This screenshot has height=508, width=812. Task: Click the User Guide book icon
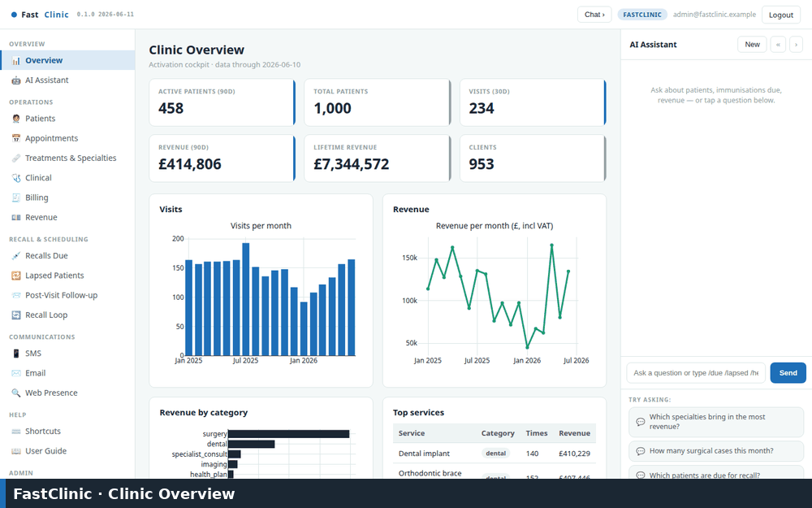[16, 450]
